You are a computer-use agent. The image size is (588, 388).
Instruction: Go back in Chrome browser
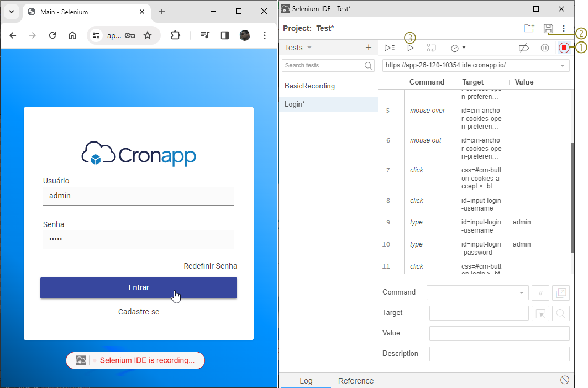pos(13,35)
